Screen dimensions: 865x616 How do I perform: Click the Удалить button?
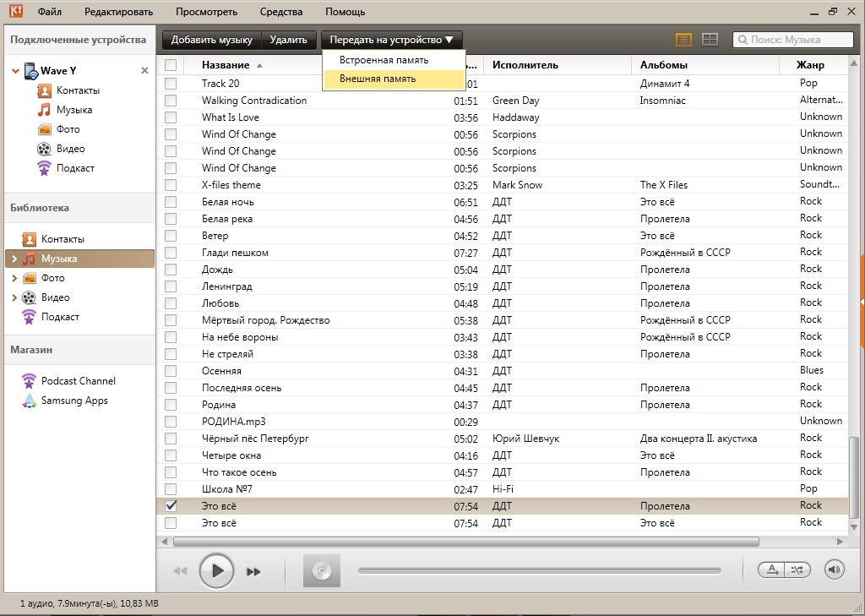point(289,40)
